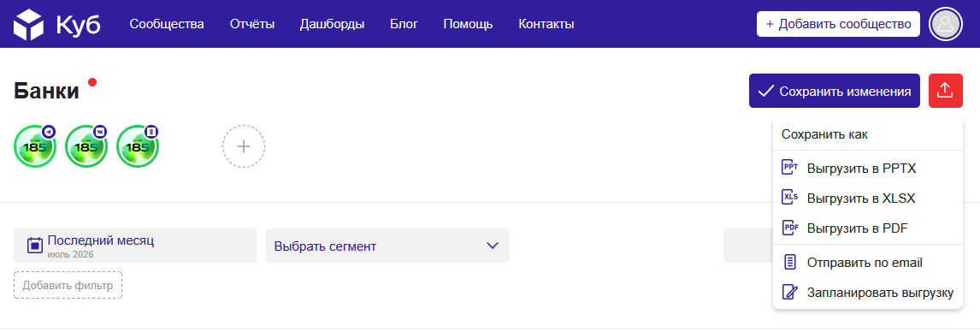
Task: Click the PDF file icon
Action: click(790, 228)
